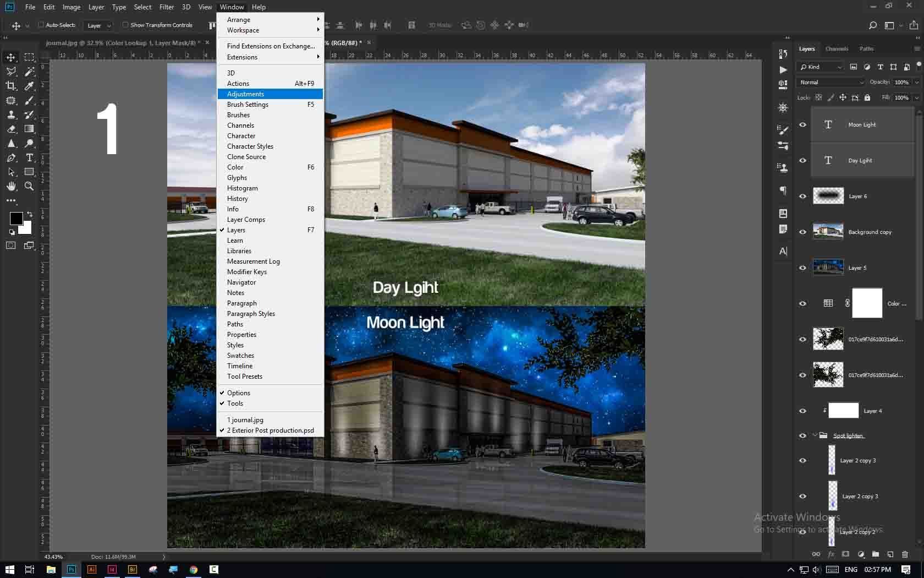The height and width of the screenshot is (578, 924).
Task: Select the Eraser tool
Action: 11,129
